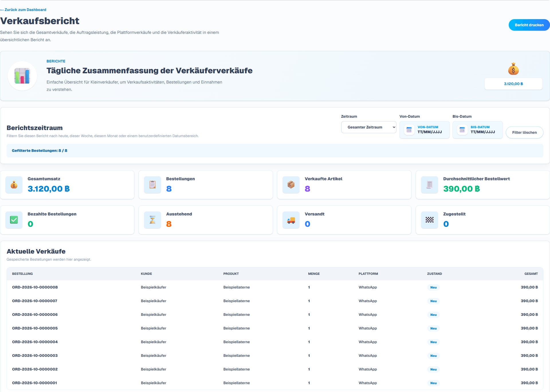
Task: Select order ORD-2026-10-0000008
Action: pyautogui.click(x=35, y=287)
